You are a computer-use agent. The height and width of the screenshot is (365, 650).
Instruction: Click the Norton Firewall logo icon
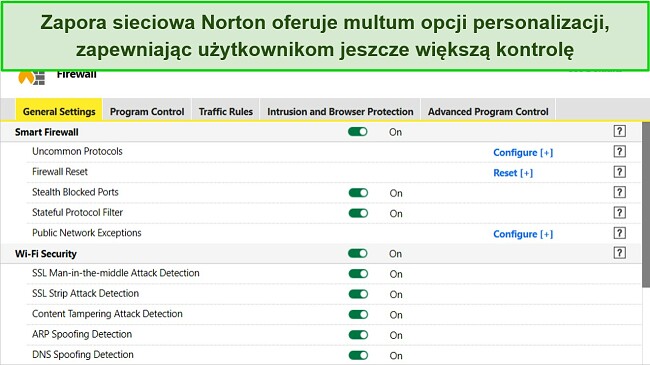[x=32, y=78]
